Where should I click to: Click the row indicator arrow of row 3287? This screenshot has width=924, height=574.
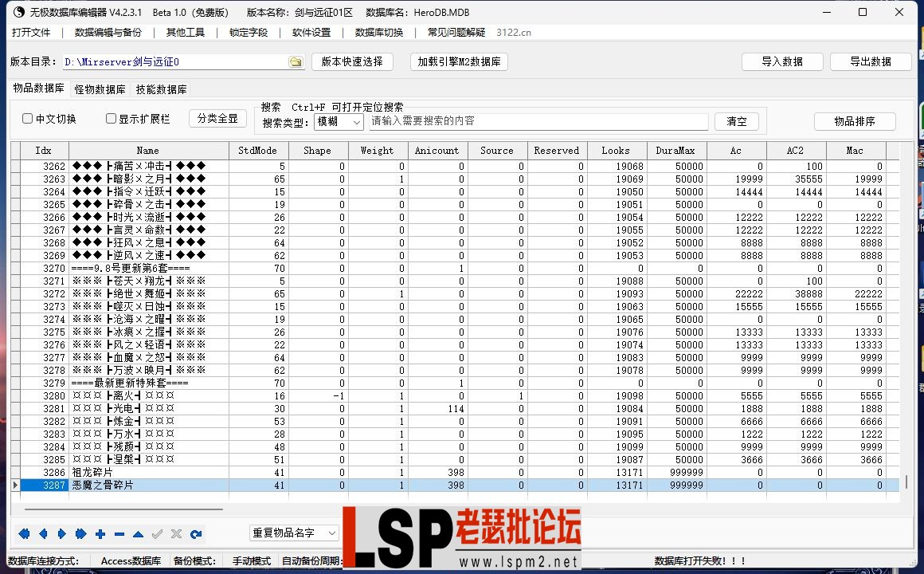coord(15,485)
